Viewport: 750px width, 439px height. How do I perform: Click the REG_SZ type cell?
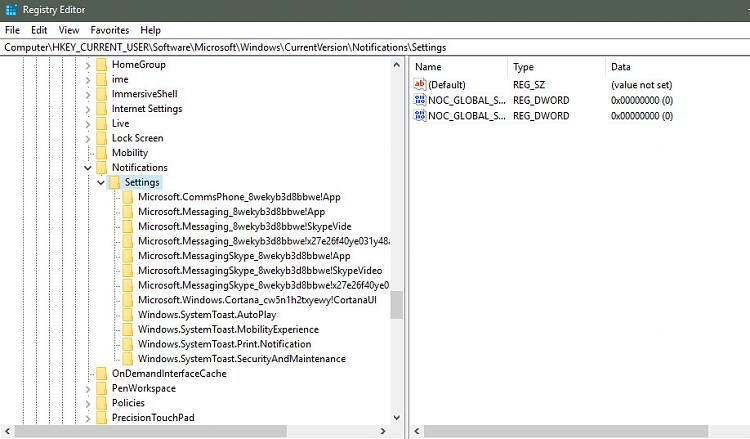click(529, 85)
